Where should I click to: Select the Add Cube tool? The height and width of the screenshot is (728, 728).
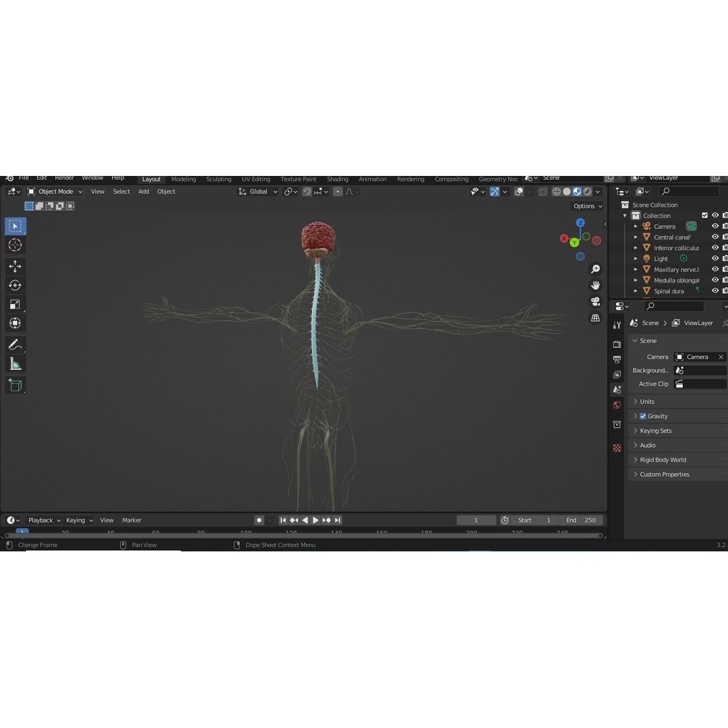15,385
